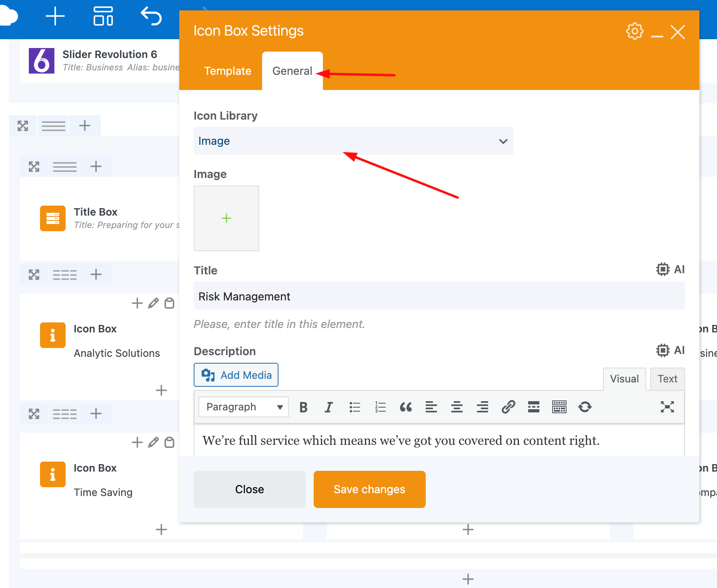Click the Add Media button

(x=236, y=375)
